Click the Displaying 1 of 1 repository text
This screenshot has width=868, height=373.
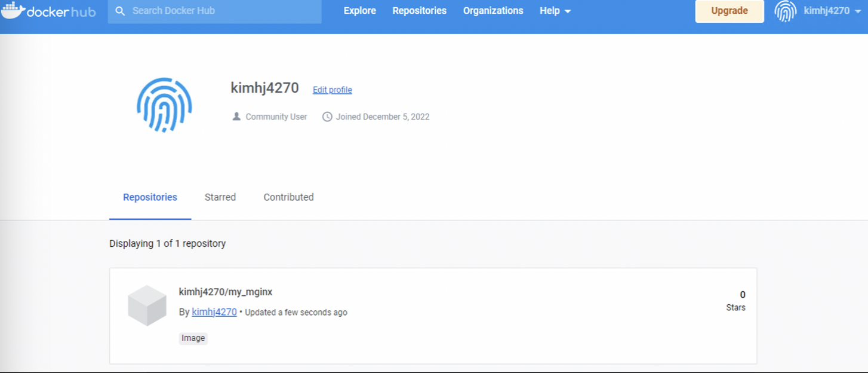(x=168, y=243)
